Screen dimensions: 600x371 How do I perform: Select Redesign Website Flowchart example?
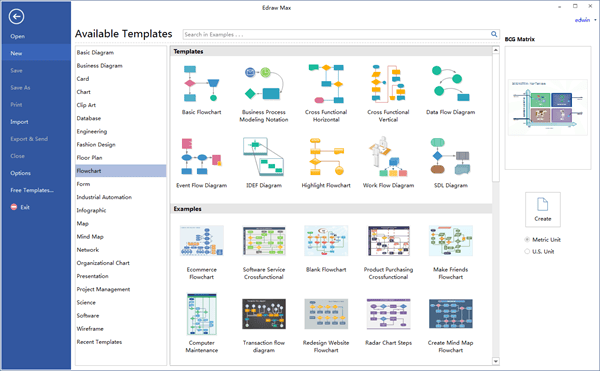pos(326,325)
